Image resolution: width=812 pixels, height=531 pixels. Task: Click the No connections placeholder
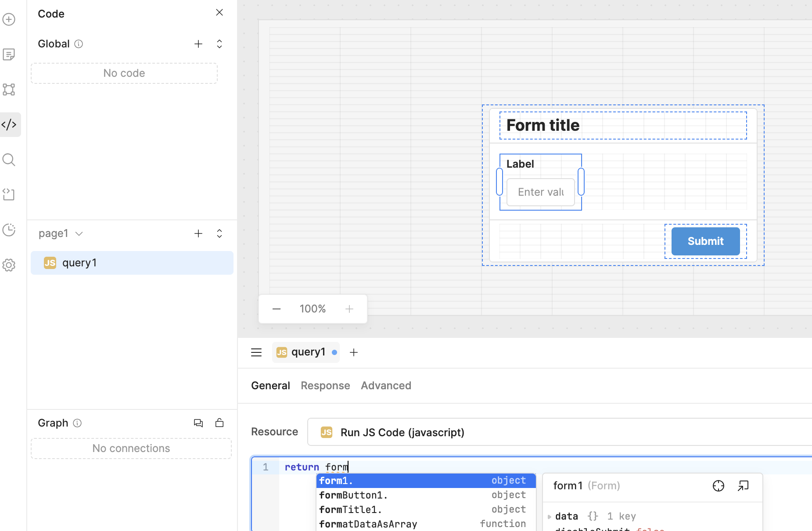[131, 448]
